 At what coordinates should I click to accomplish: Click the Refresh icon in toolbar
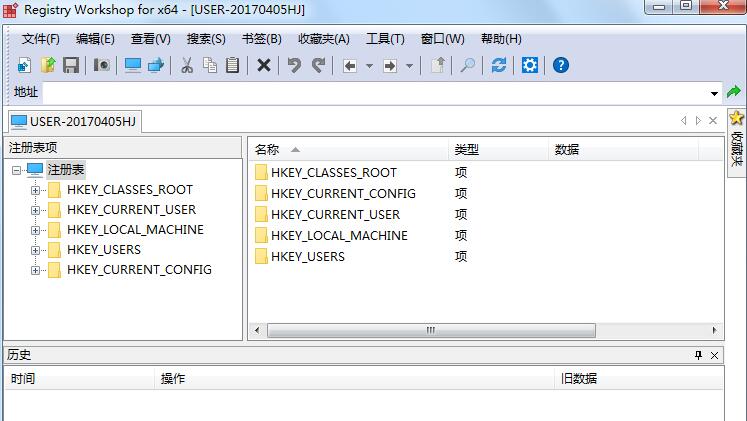point(499,65)
